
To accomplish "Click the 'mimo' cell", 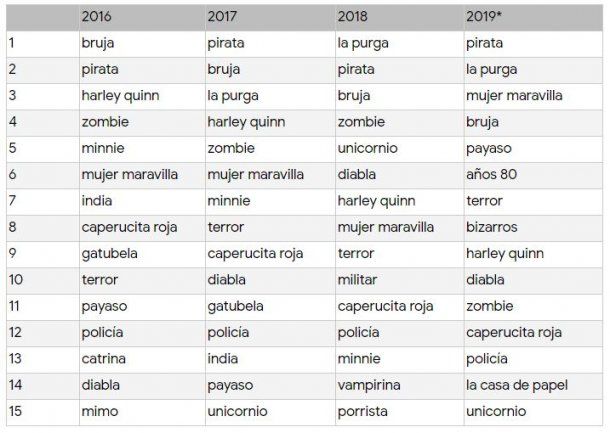I will [x=98, y=411].
